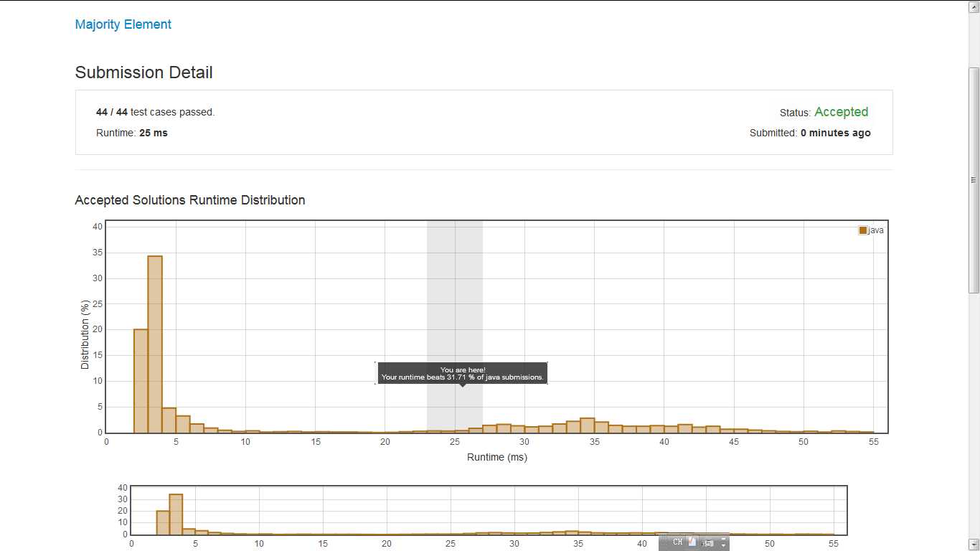Click the scrollbar down arrow

(974, 545)
